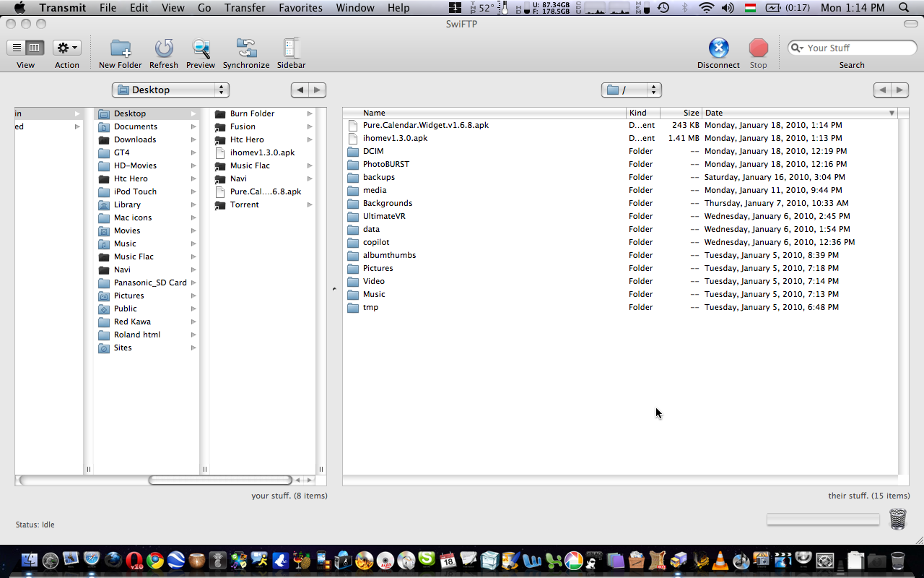The image size is (924, 578).
Task: Click the Synchronize toolbar icon
Action: 246,48
